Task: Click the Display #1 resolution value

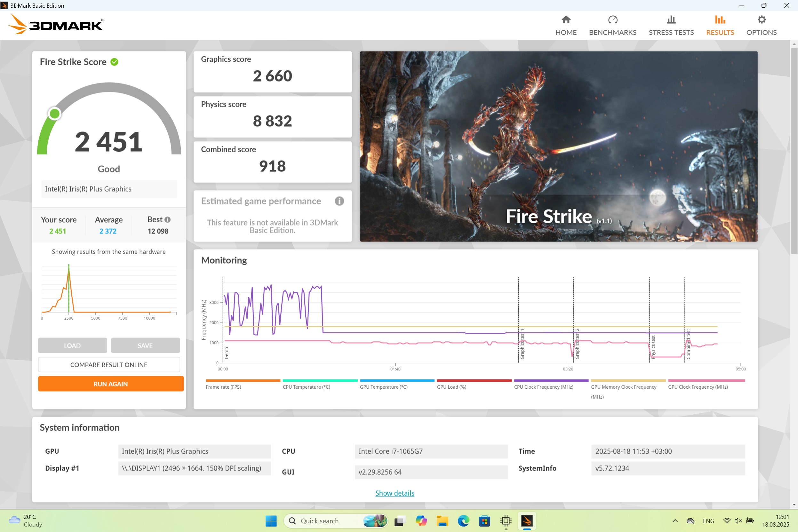Action: coord(195,468)
